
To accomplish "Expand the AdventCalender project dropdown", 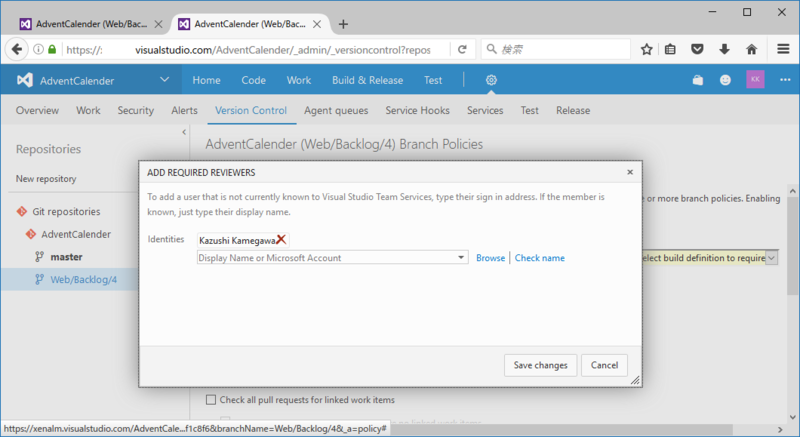I will 164,80.
